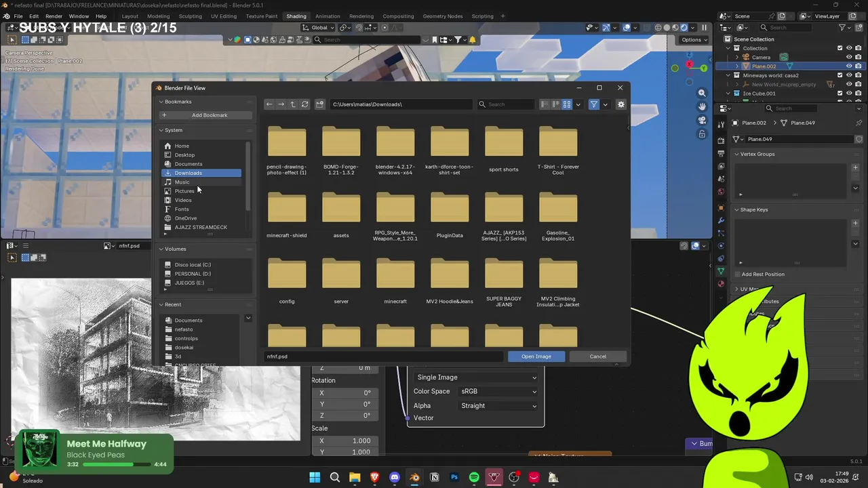This screenshot has width=868, height=488.
Task: Toggle Collection exclude checkbox in outliner
Action: pyautogui.click(x=840, y=48)
